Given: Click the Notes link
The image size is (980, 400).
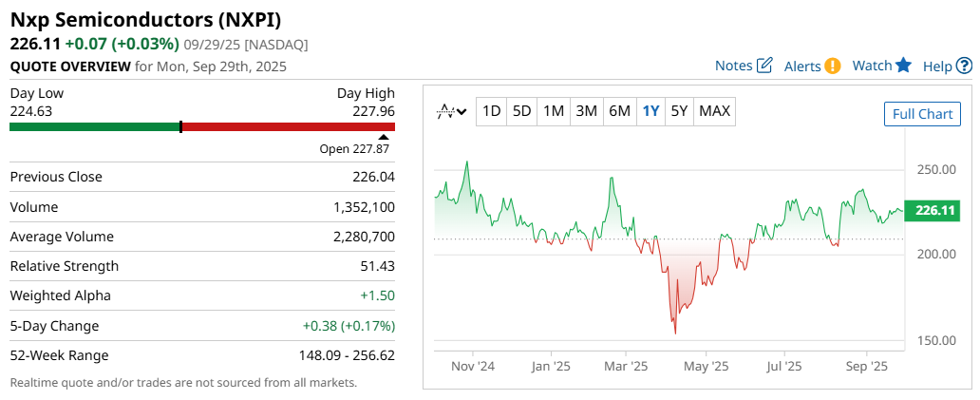Looking at the screenshot, I should click(x=733, y=66).
